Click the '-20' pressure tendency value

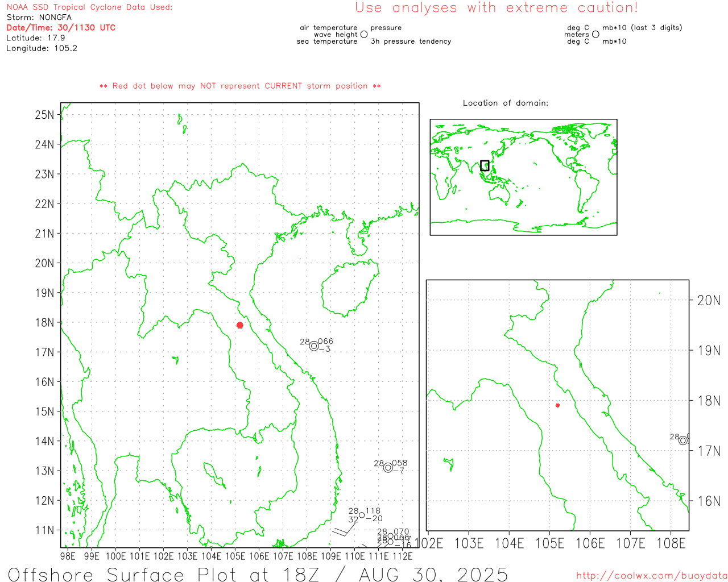point(374,518)
